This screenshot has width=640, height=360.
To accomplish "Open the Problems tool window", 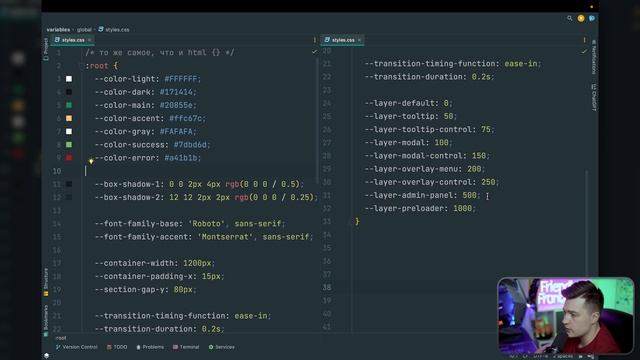I will (150, 347).
